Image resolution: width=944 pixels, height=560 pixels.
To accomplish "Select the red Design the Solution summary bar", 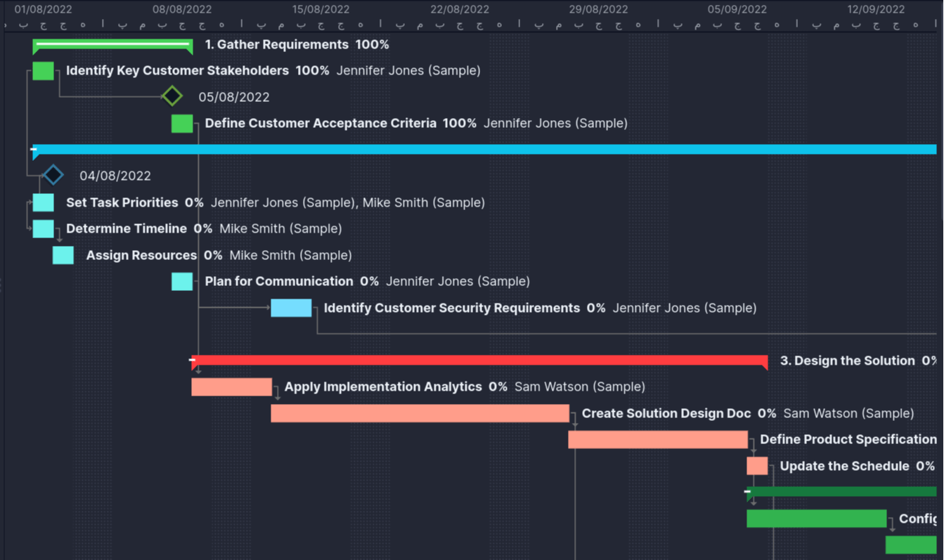I will (x=479, y=362).
